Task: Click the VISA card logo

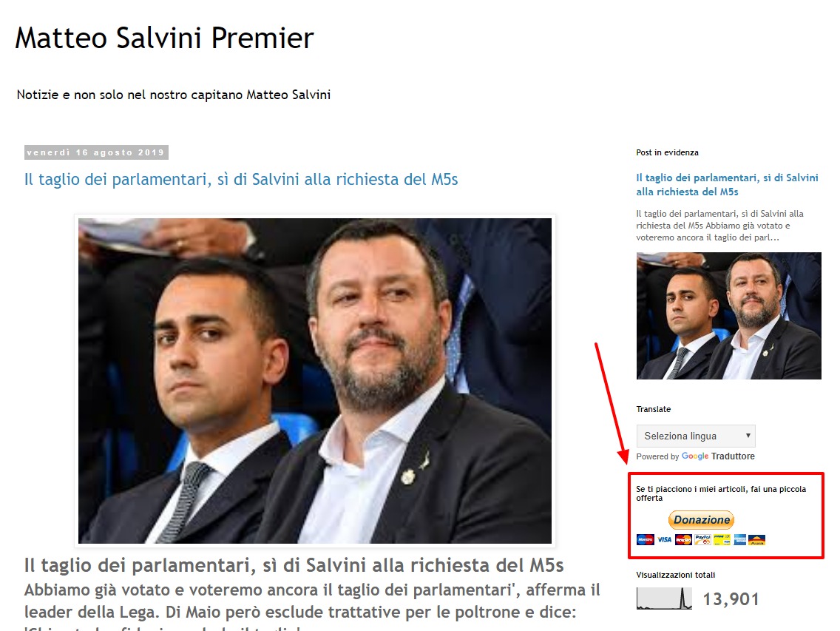Action: point(664,539)
